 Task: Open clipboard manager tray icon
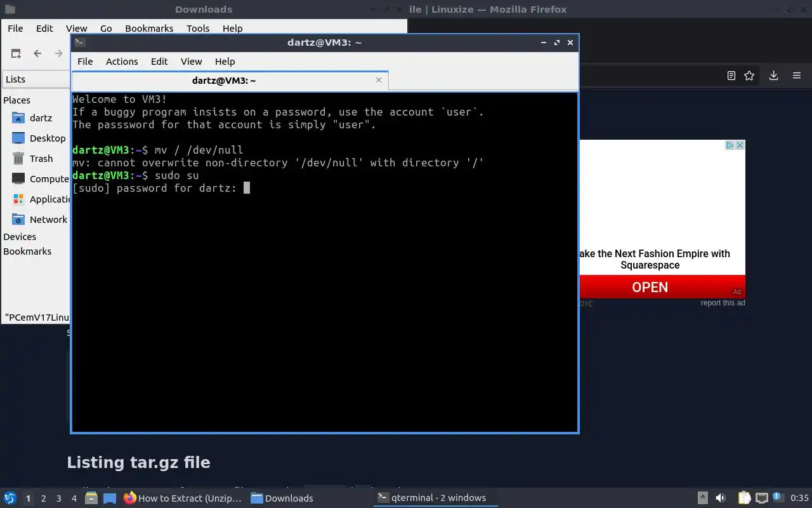click(x=744, y=498)
